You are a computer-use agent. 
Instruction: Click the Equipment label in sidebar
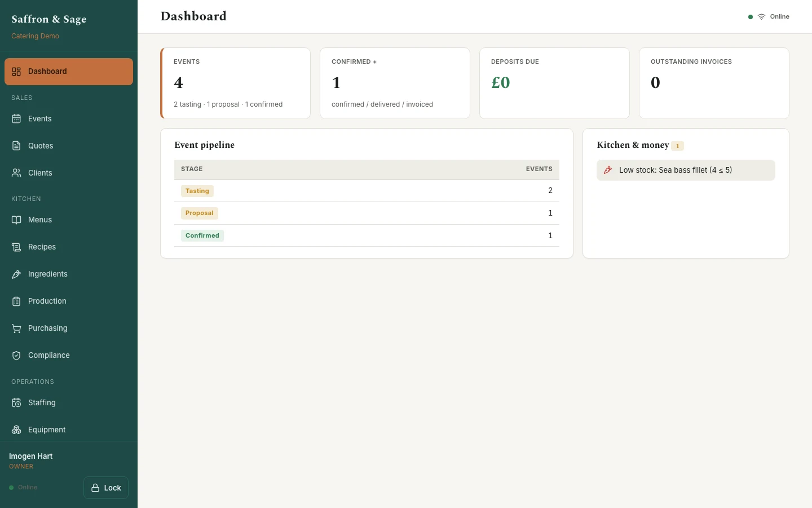(47, 430)
